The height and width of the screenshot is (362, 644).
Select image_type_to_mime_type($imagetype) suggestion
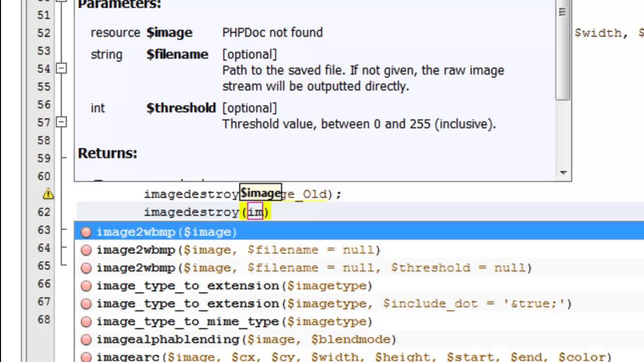359,322
